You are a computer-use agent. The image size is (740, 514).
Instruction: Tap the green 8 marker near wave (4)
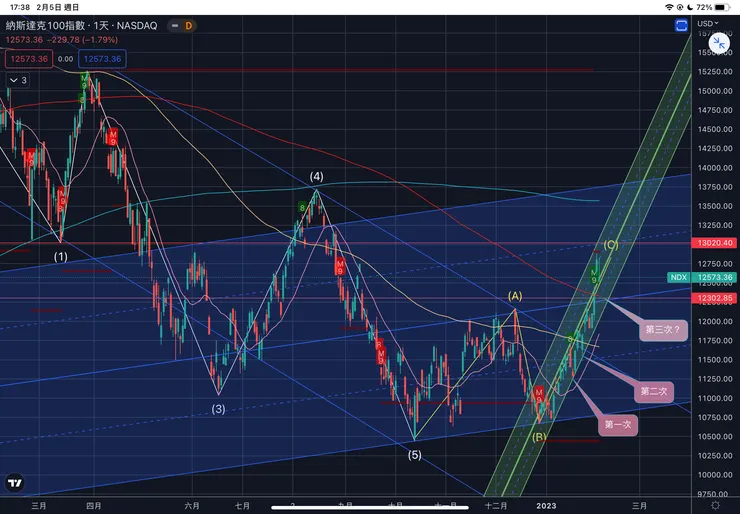tap(302, 207)
